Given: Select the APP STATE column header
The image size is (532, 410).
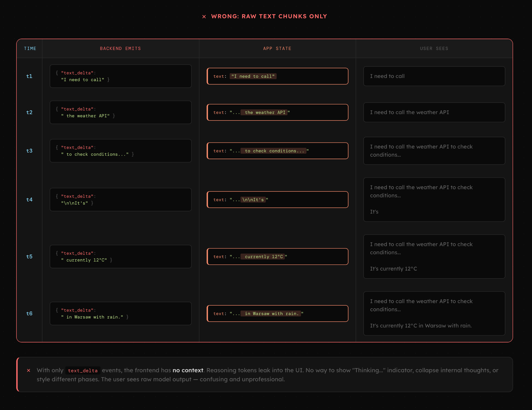Looking at the screenshot, I should coord(277,48).
